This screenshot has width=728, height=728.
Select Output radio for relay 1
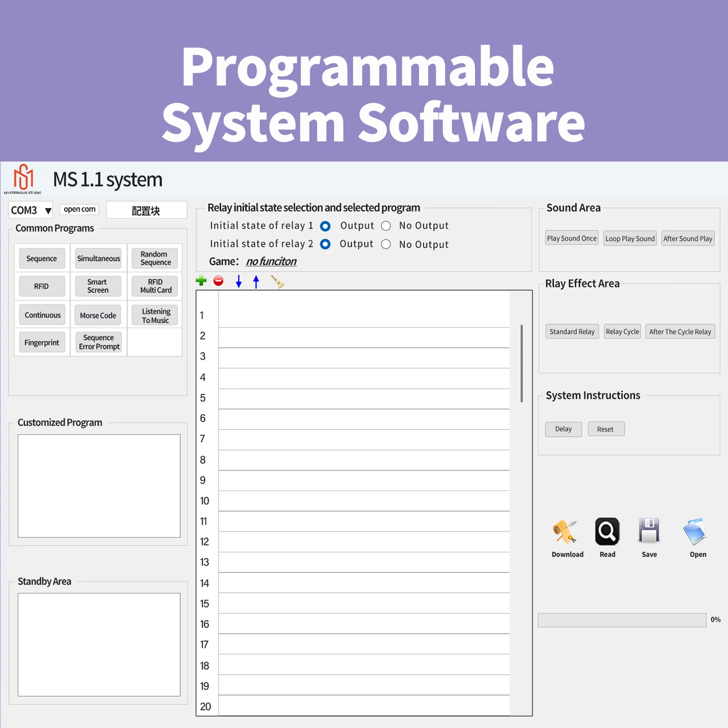coord(325,226)
